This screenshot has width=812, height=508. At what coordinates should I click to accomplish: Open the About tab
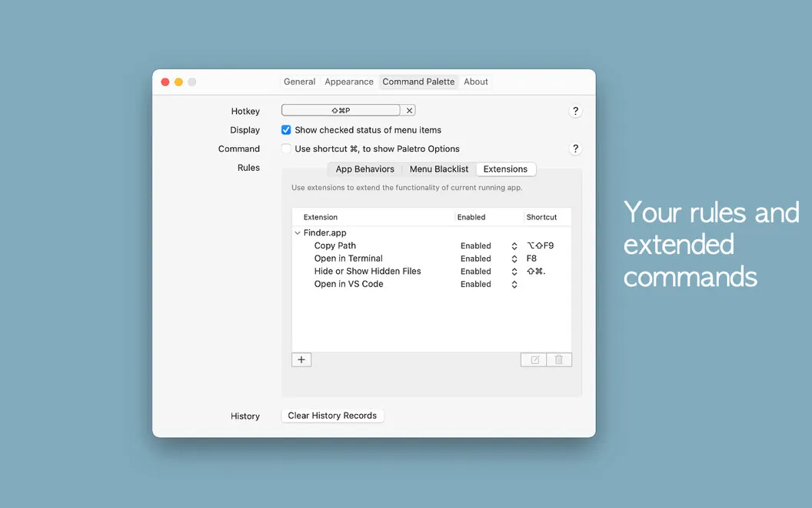(476, 82)
